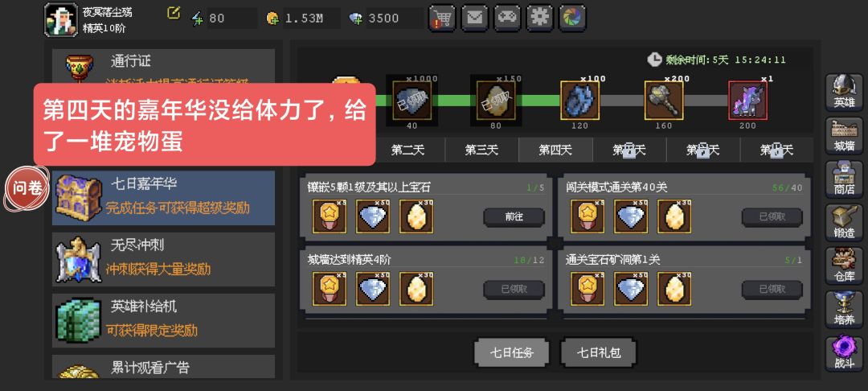Add more energy with lightning plus icon
The height and width of the screenshot is (391, 868).
click(197, 19)
